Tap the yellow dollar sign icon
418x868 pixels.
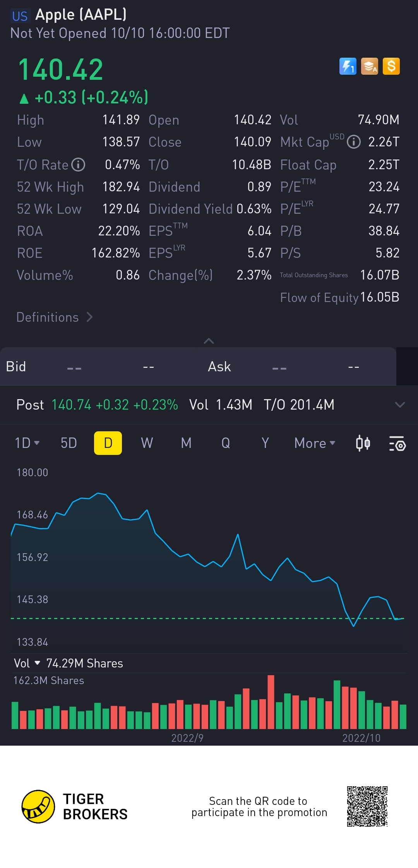(x=391, y=66)
